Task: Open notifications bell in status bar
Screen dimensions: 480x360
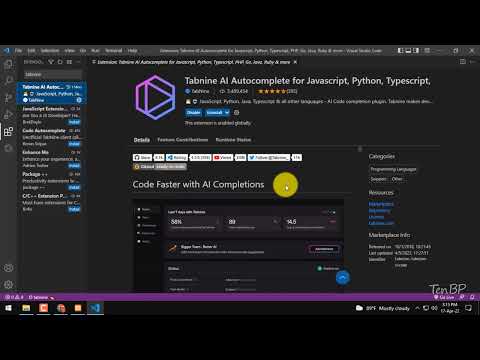Action: coord(472,297)
